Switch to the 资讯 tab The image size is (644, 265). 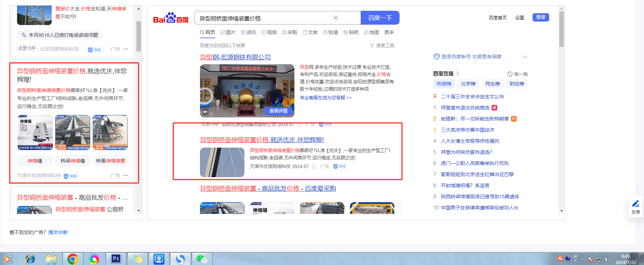click(249, 32)
